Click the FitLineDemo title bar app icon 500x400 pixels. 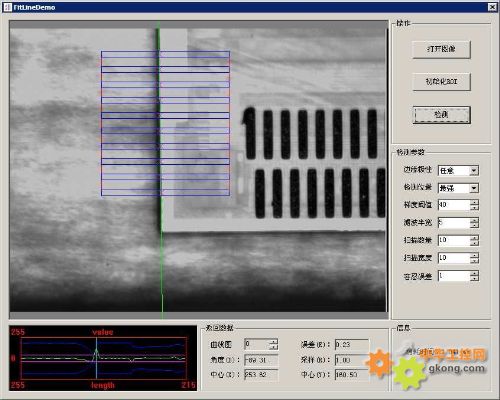pyautogui.click(x=8, y=7)
